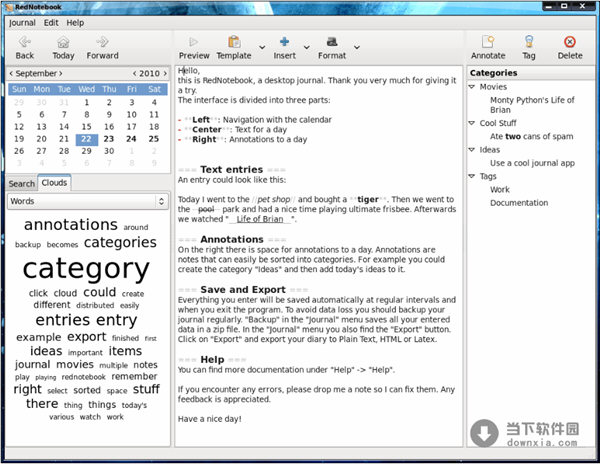Click 'movies' in the word cloud

(75, 364)
